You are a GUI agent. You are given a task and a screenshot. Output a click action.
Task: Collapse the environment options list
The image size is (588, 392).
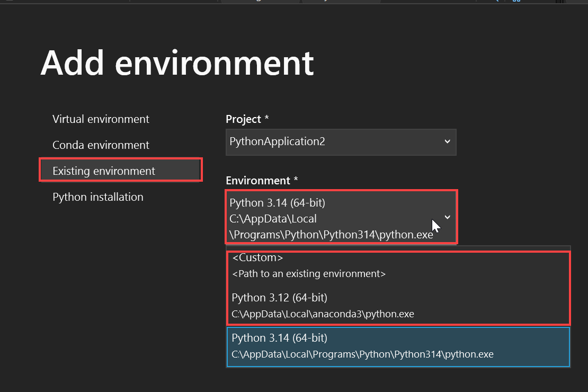point(447,217)
